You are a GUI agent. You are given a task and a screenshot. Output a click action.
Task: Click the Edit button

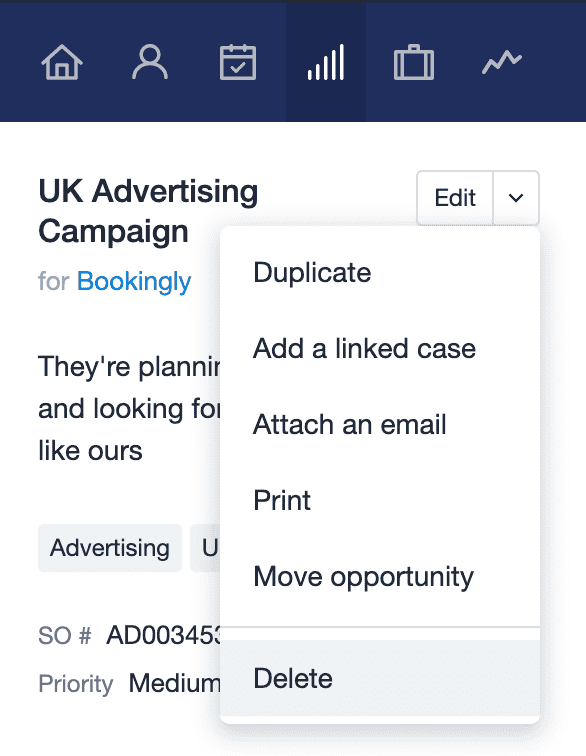tap(455, 198)
